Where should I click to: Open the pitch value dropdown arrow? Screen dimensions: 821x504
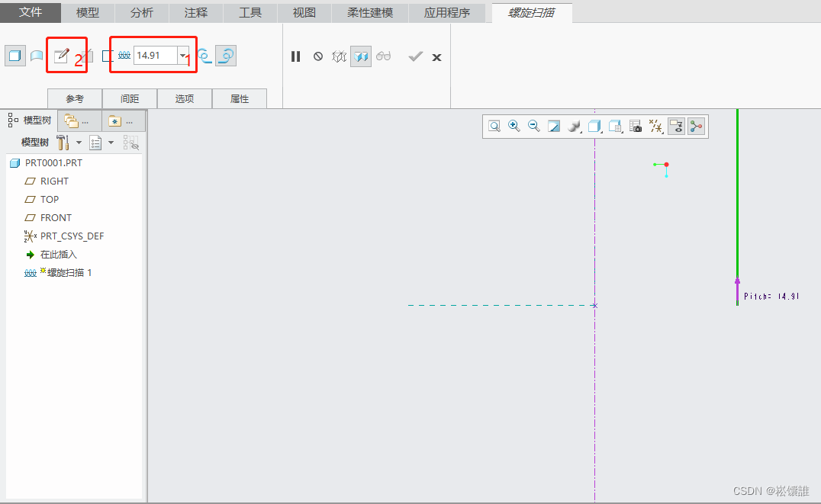[x=182, y=56]
